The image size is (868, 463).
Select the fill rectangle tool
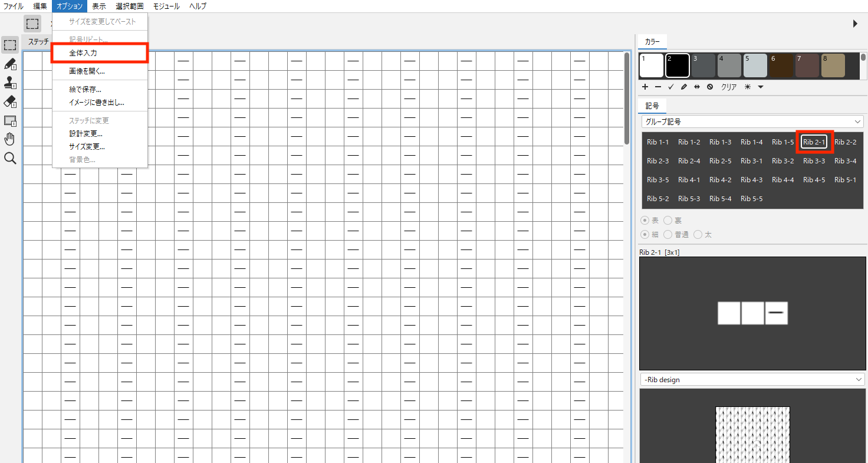click(10, 121)
